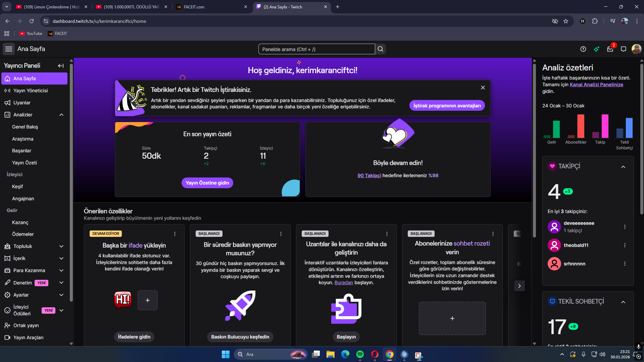Add a subscriber chat badge with plus box
644x362 pixels.
452,318
